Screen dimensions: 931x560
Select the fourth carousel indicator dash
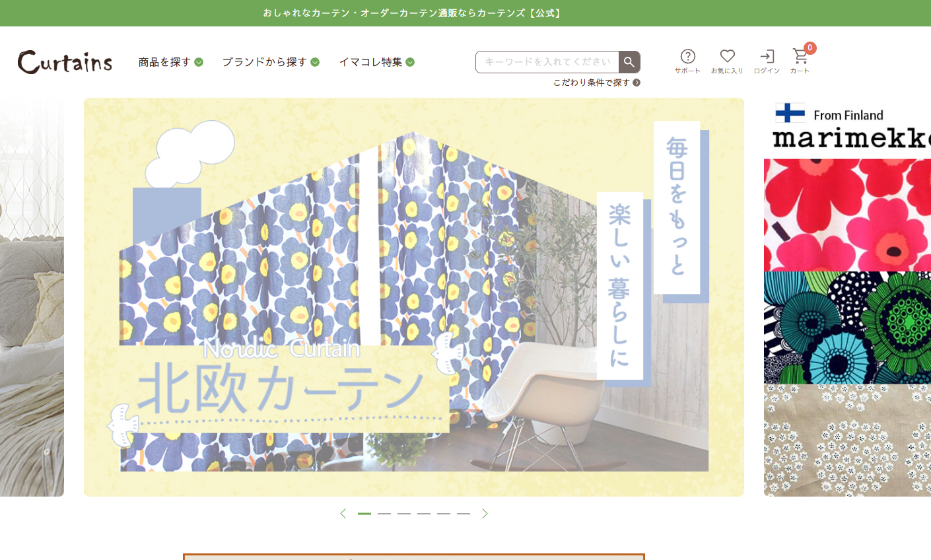click(424, 513)
